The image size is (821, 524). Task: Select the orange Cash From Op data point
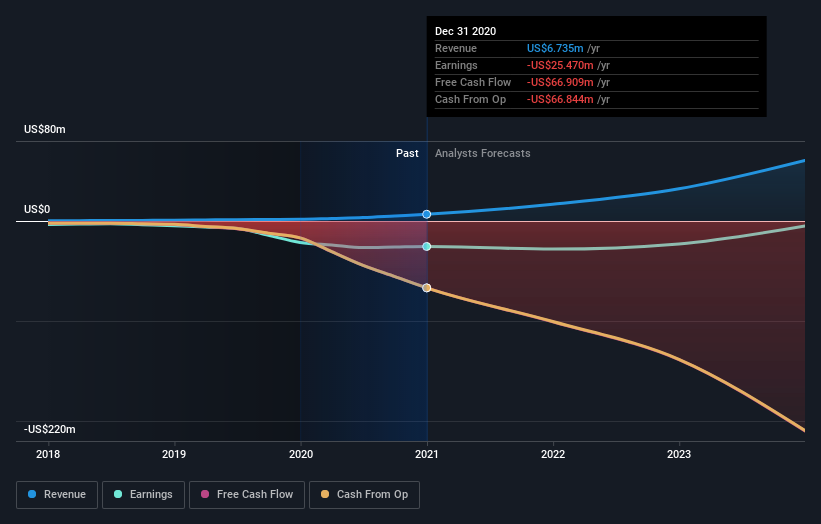point(427,288)
